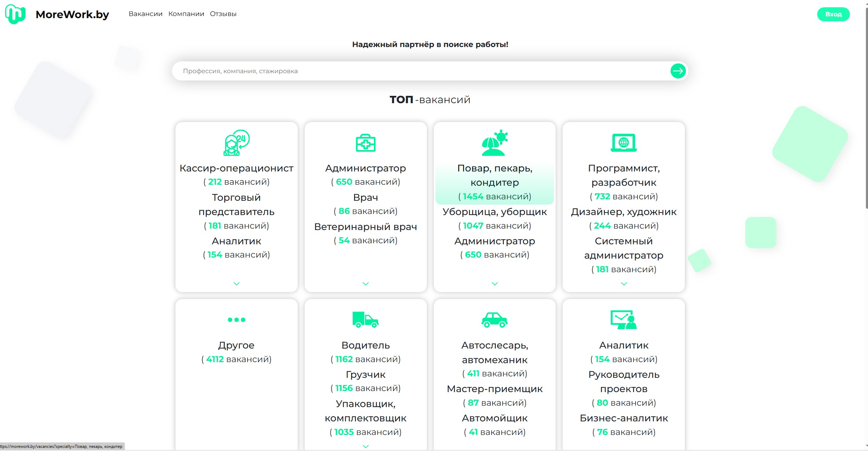Image resolution: width=868 pixels, height=451 pixels.
Task: Open Врач vacancies link
Action: pyautogui.click(x=366, y=197)
